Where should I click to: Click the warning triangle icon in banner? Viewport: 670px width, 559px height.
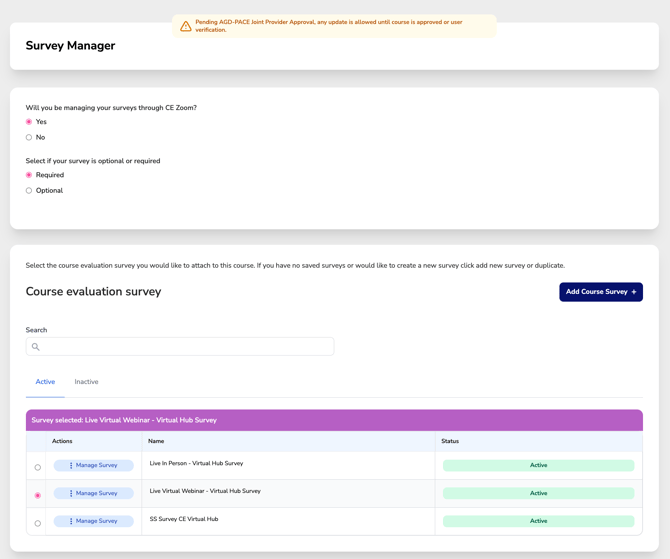click(185, 26)
